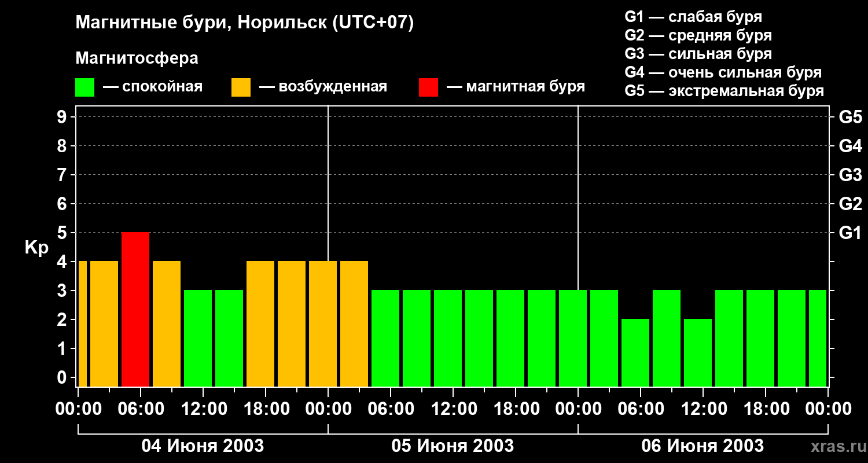Click the '7' value on the Kp axis
The height and width of the screenshot is (463, 868).
[x=63, y=175]
